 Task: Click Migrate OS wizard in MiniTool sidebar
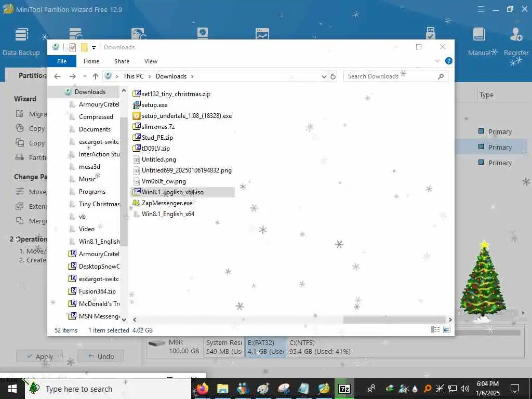pos(31,114)
